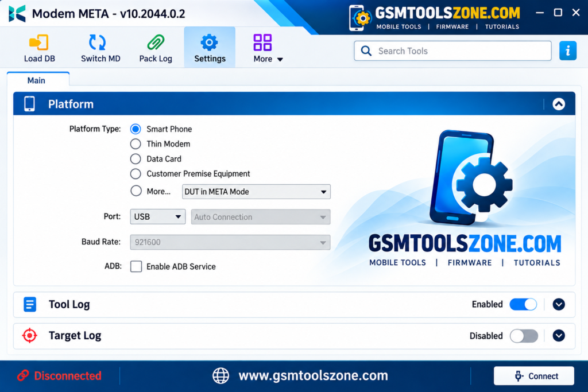Open the USB port dropdown
Image resolution: width=588 pixels, height=392 pixels.
(x=157, y=216)
